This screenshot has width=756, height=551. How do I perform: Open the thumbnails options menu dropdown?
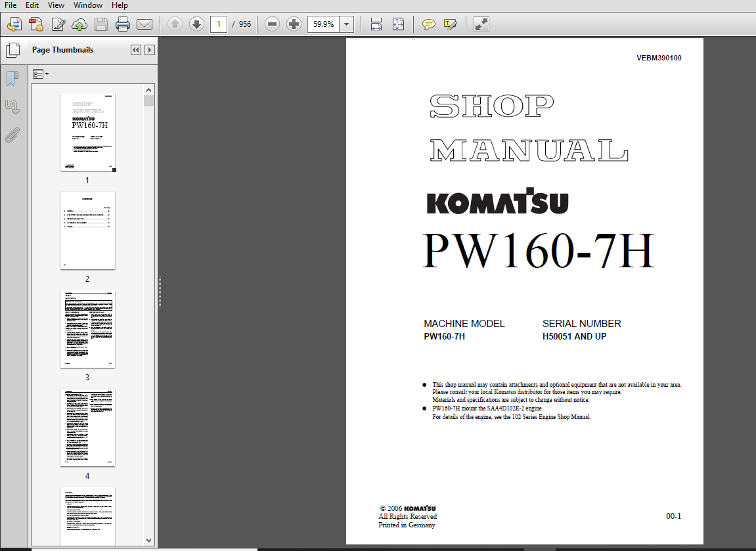(41, 74)
